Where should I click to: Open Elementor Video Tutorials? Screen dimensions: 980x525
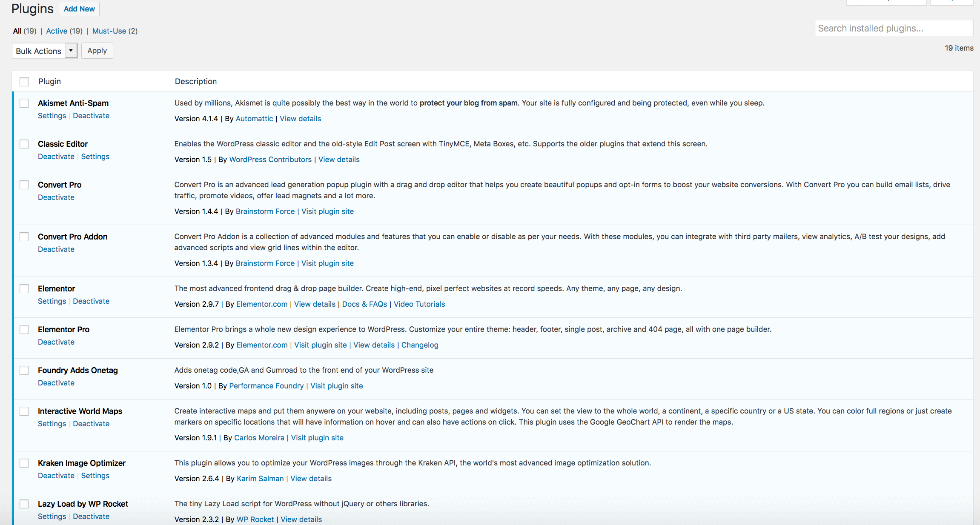point(419,304)
